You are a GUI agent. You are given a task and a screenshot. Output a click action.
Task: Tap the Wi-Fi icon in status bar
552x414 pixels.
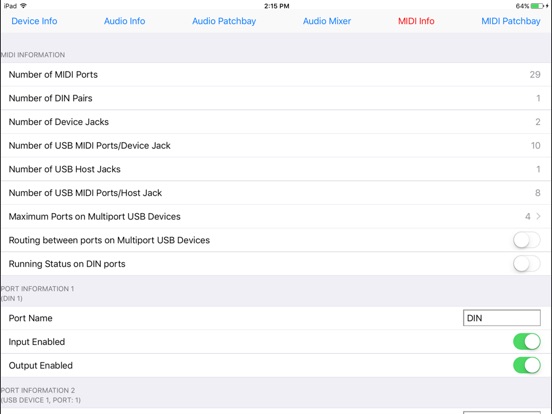point(24,6)
